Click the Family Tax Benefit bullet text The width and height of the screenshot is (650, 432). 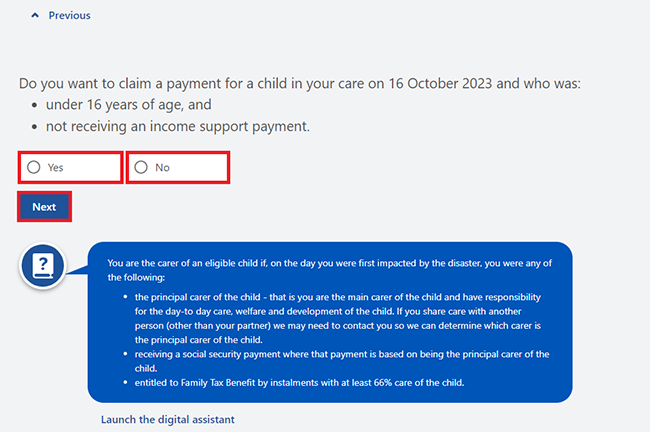[299, 383]
